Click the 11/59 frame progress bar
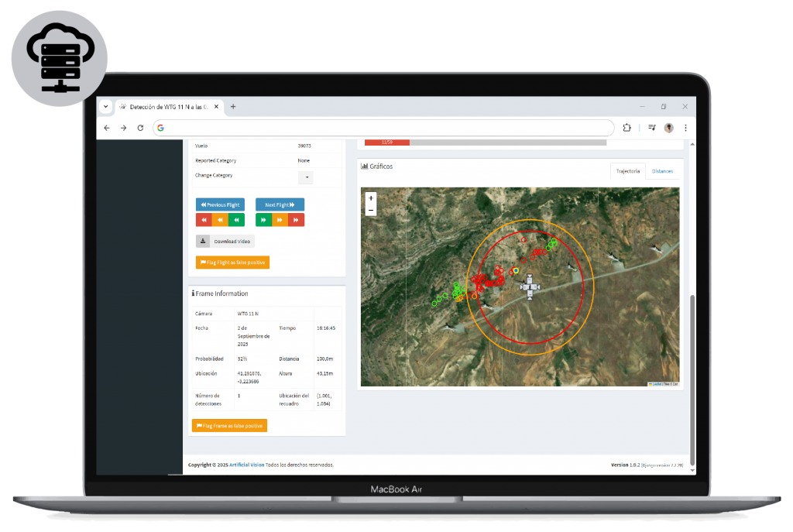This screenshot has width=793, height=532. point(486,142)
